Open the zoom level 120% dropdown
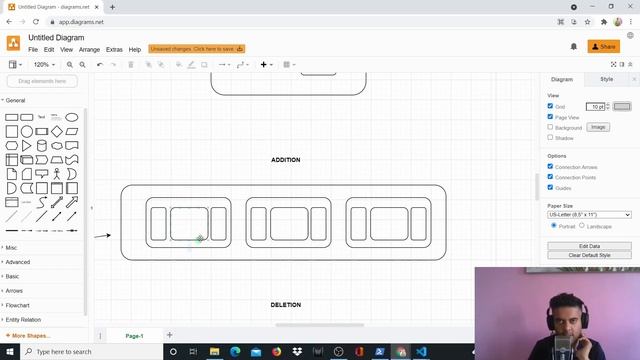Viewport: 640px width, 360px height. [x=44, y=64]
